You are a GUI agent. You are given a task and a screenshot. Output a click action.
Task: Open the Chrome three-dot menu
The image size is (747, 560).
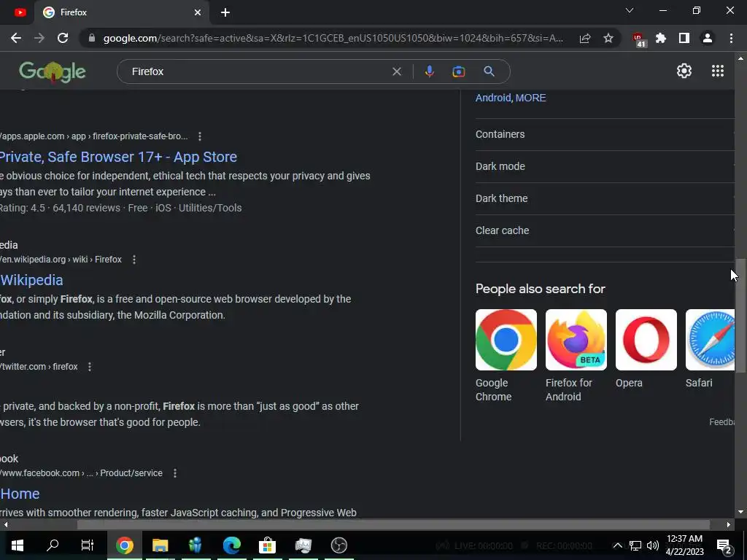tap(731, 38)
